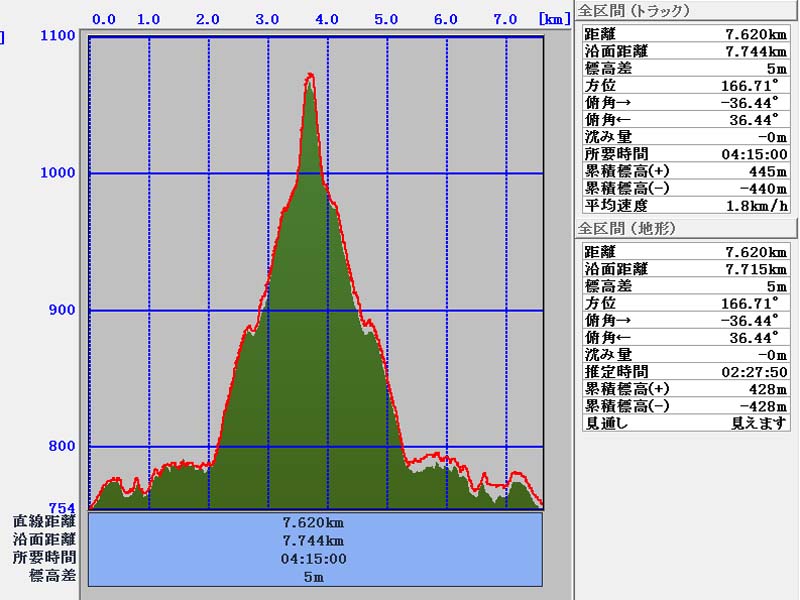Click the 4.0 distance axis label

(327, 19)
